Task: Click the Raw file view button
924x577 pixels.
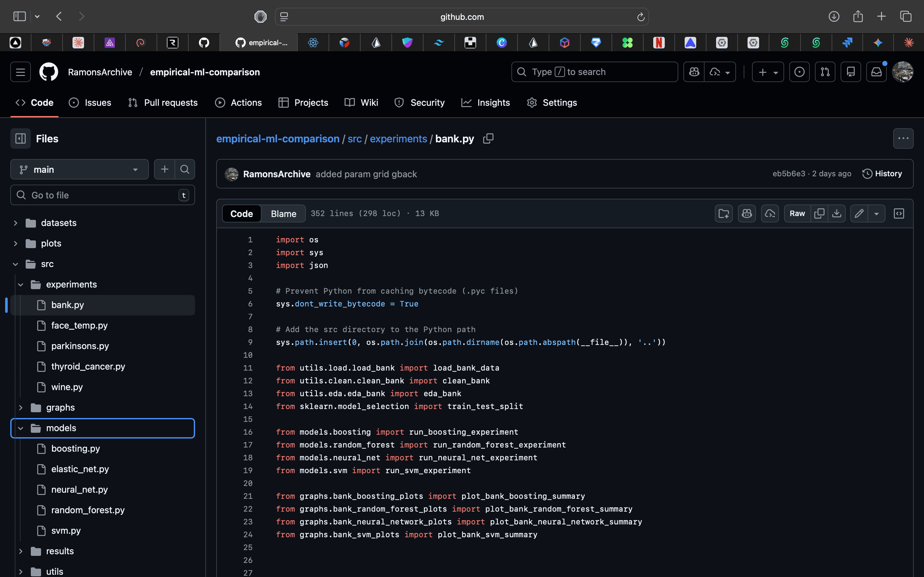Action: tap(797, 213)
